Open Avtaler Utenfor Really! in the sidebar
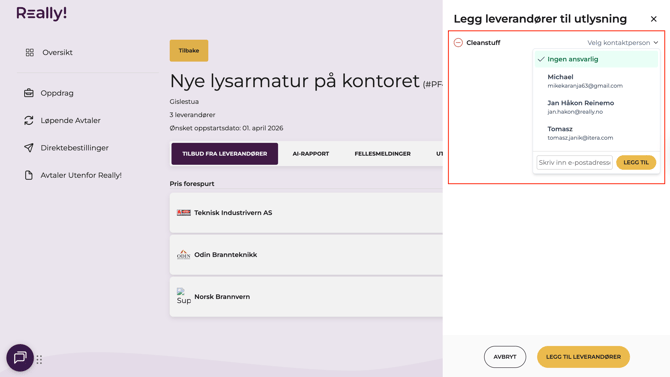The width and height of the screenshot is (670, 377). coord(81,175)
